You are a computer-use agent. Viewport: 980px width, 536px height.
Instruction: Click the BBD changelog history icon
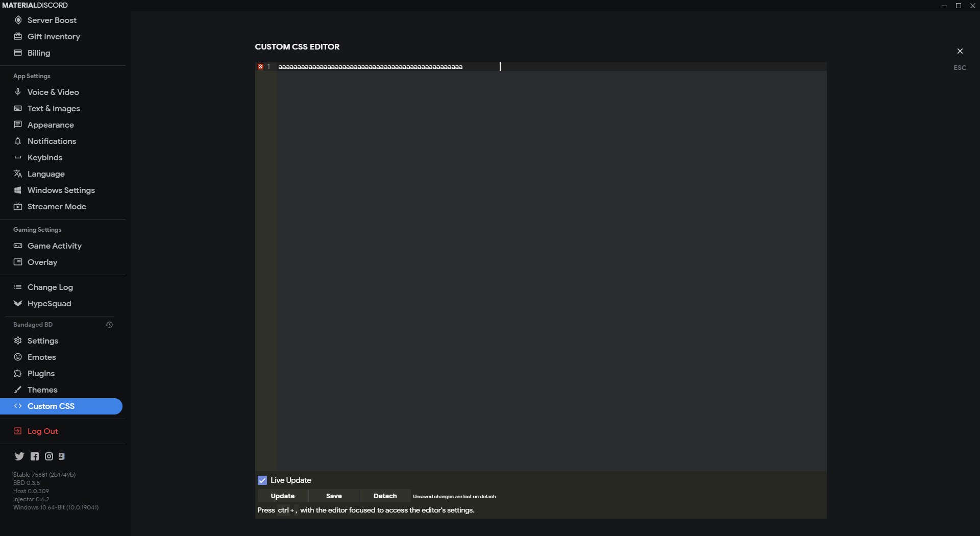[x=109, y=324]
